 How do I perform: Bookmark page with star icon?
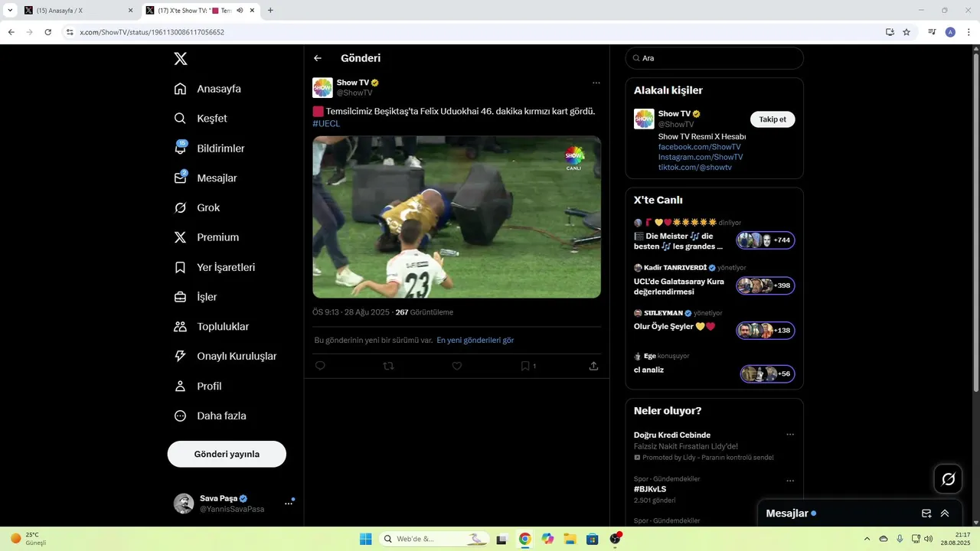906,32
